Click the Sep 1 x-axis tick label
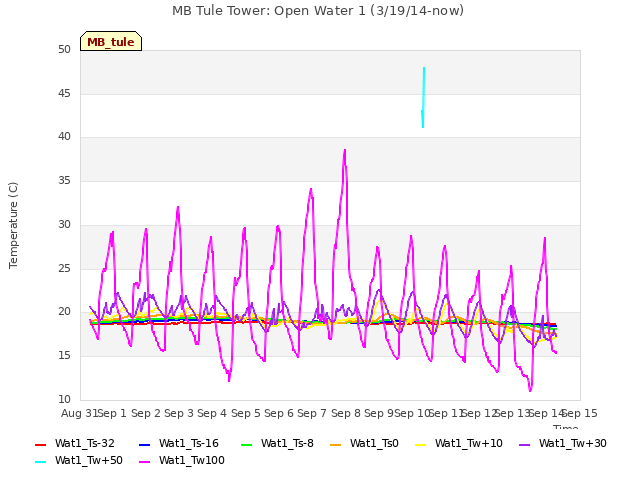This screenshot has height=480, width=640. [x=112, y=413]
